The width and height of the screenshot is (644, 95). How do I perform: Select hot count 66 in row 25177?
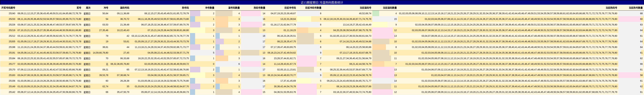tap(641, 64)
